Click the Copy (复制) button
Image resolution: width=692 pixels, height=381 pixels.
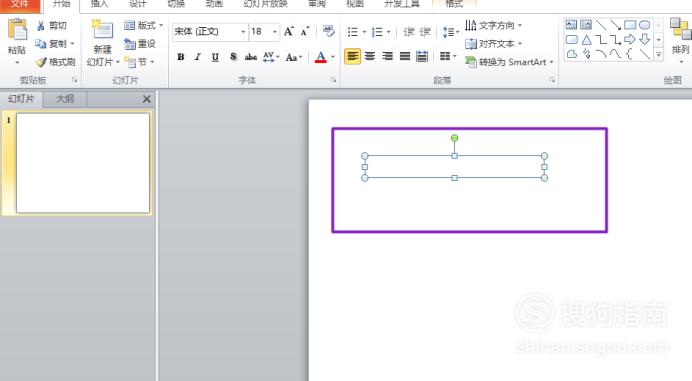pos(55,44)
